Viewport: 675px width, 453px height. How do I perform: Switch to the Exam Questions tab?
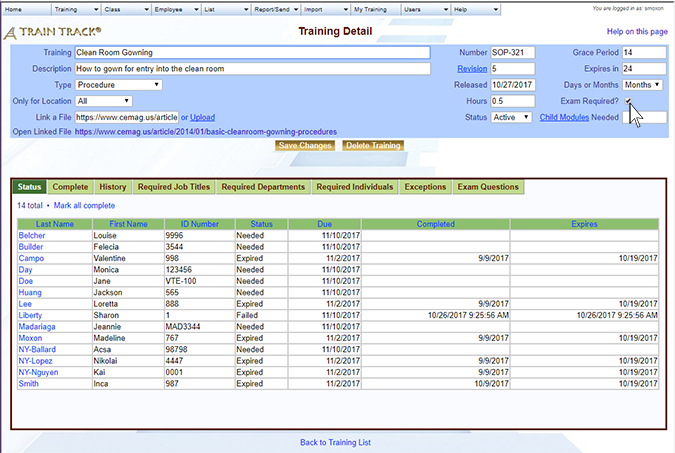click(x=488, y=187)
